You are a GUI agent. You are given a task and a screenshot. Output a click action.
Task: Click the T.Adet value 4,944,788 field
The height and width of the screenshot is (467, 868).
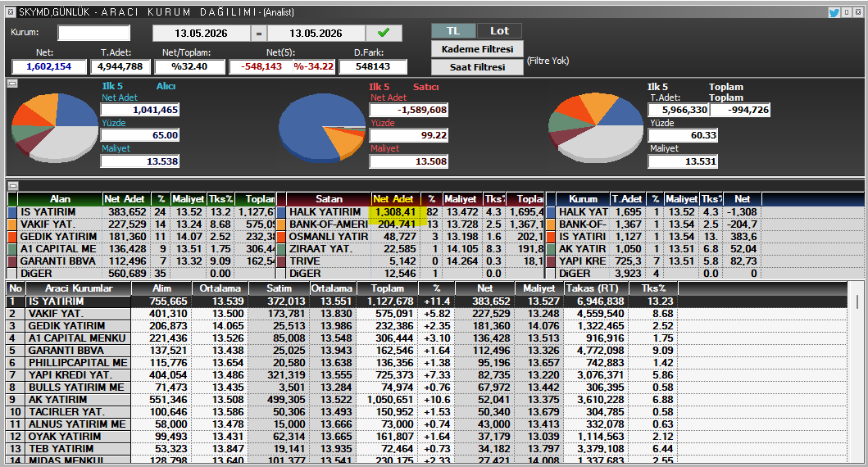point(120,66)
